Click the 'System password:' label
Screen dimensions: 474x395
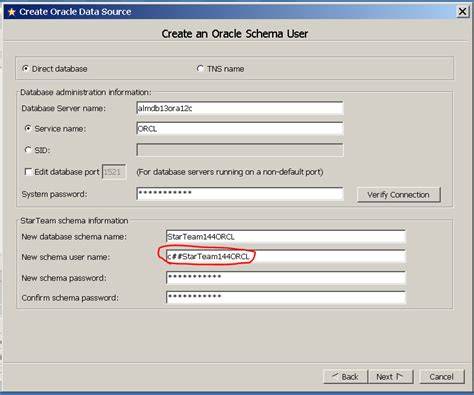tap(54, 194)
